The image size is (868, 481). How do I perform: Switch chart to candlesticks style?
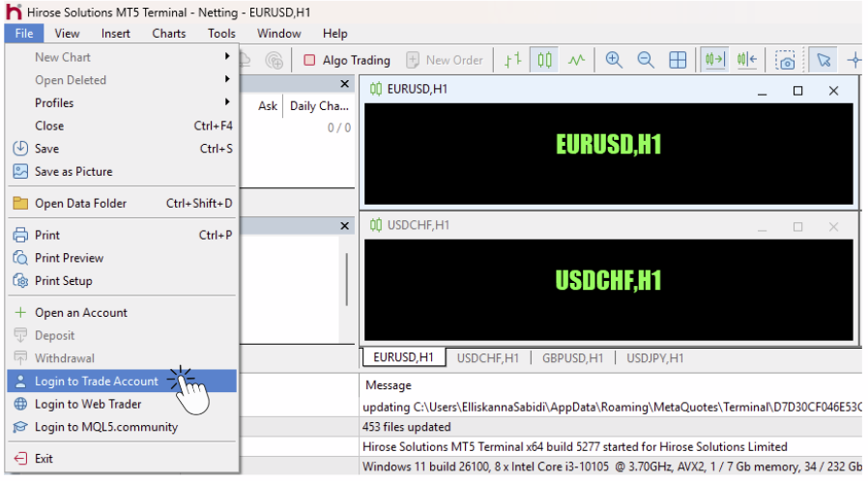(545, 60)
